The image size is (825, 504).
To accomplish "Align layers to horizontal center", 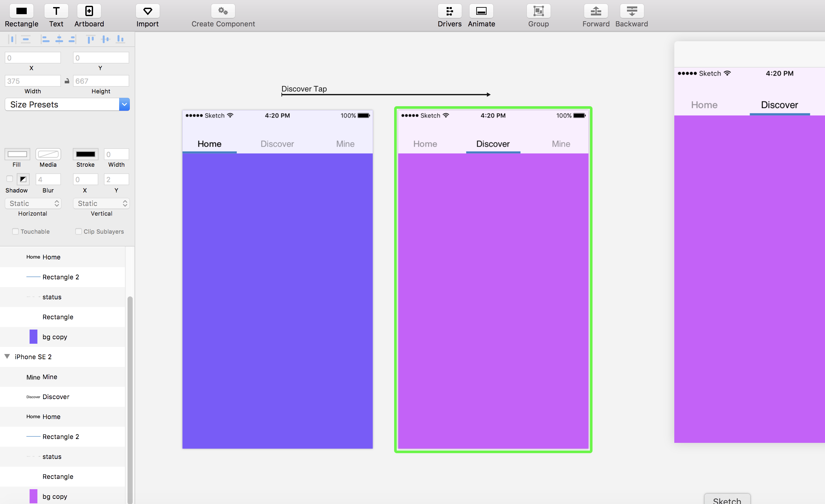I will [59, 39].
